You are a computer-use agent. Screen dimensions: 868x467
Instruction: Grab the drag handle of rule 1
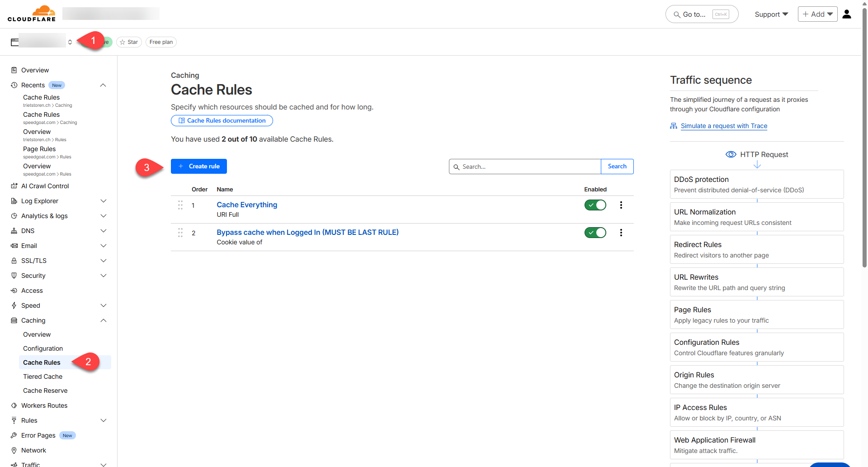[x=180, y=205]
